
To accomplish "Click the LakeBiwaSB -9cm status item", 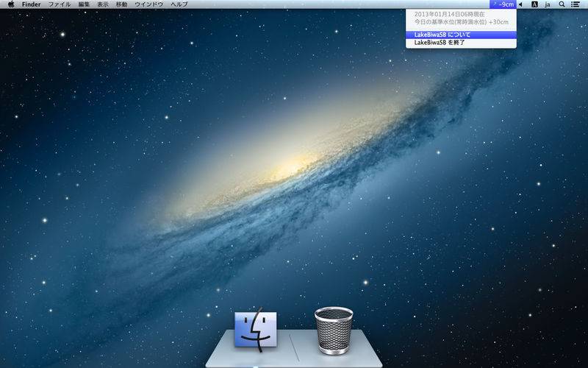I will pyautogui.click(x=503, y=4).
